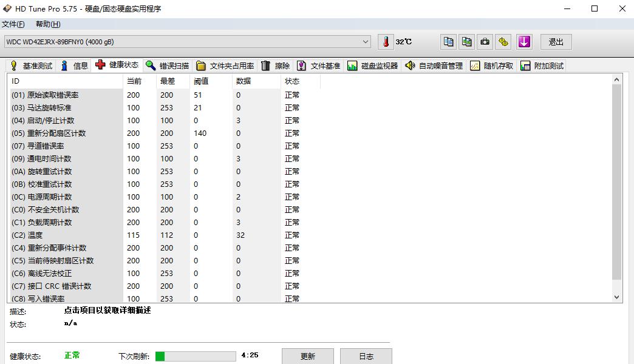Viewport: 634px width, 364px height.
Task: Select the (03) 马达旋转标准 row
Action: (164, 108)
